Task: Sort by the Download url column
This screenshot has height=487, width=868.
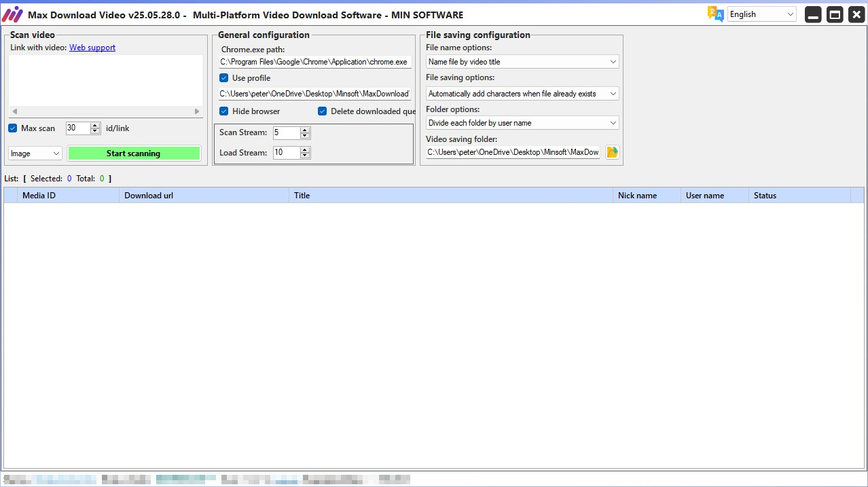Action: click(204, 196)
